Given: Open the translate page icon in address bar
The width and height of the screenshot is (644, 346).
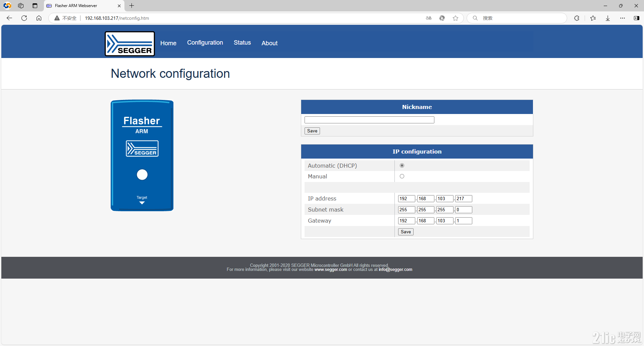Looking at the screenshot, I should [x=429, y=18].
